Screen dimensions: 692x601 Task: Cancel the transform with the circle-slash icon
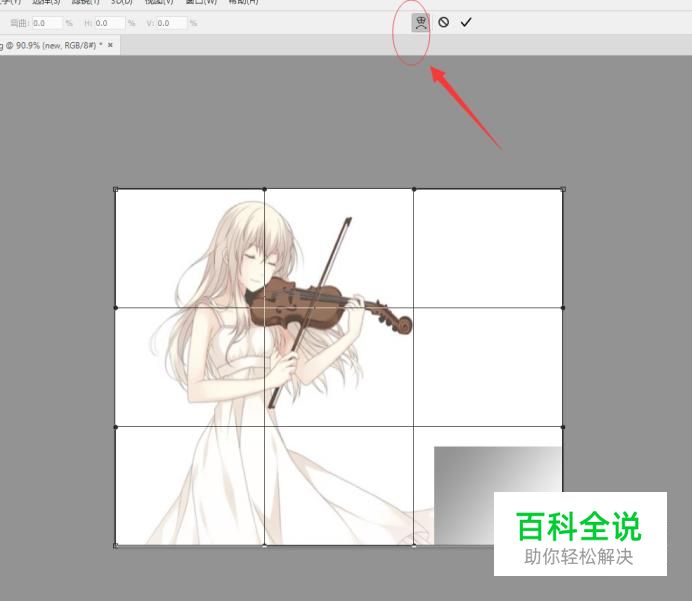pyautogui.click(x=444, y=22)
